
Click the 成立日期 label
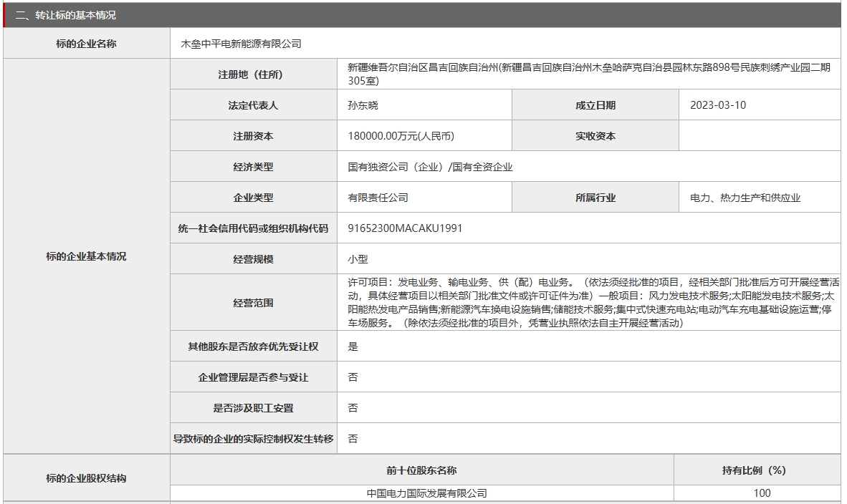pos(595,105)
